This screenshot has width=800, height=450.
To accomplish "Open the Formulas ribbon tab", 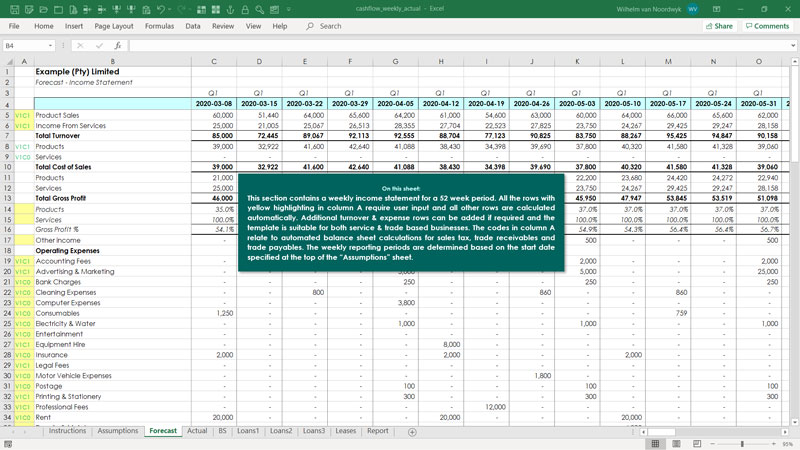I will [x=159, y=26].
